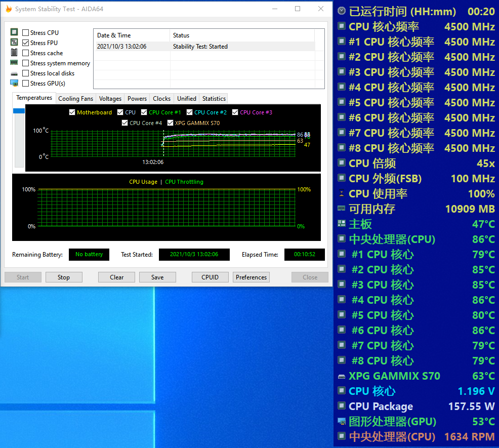Switch to the Voltages tab

110,99
